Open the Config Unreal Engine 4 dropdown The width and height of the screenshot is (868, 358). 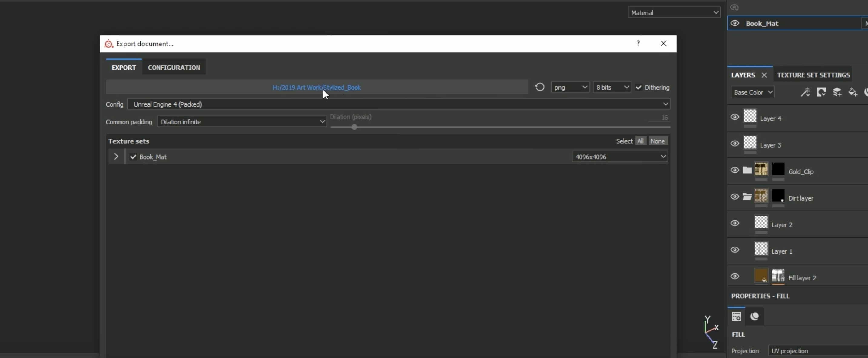click(398, 104)
